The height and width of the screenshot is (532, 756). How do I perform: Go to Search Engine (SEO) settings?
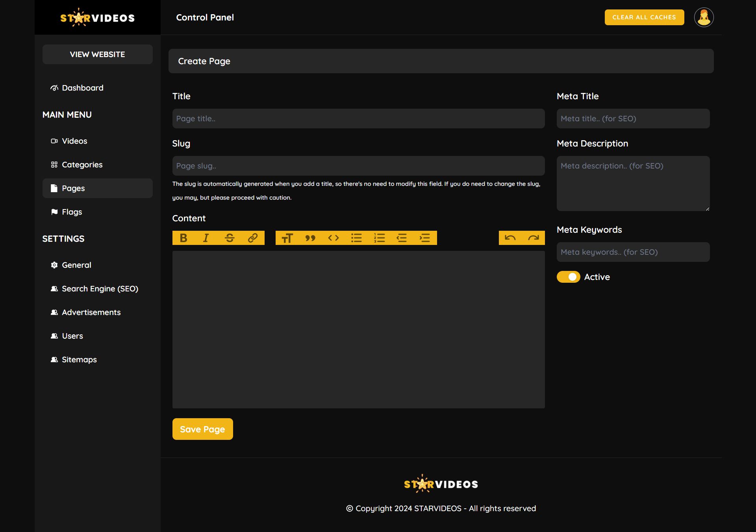coord(100,289)
